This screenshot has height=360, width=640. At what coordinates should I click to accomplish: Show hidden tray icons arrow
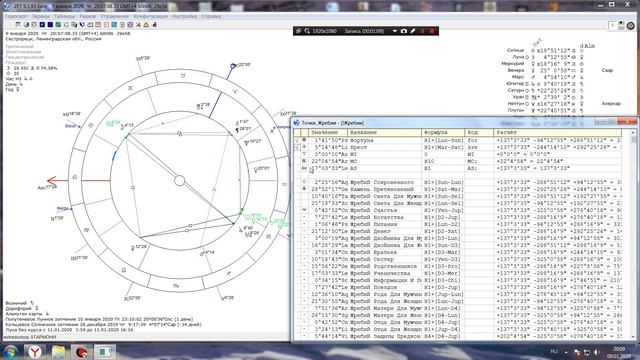tap(566, 352)
